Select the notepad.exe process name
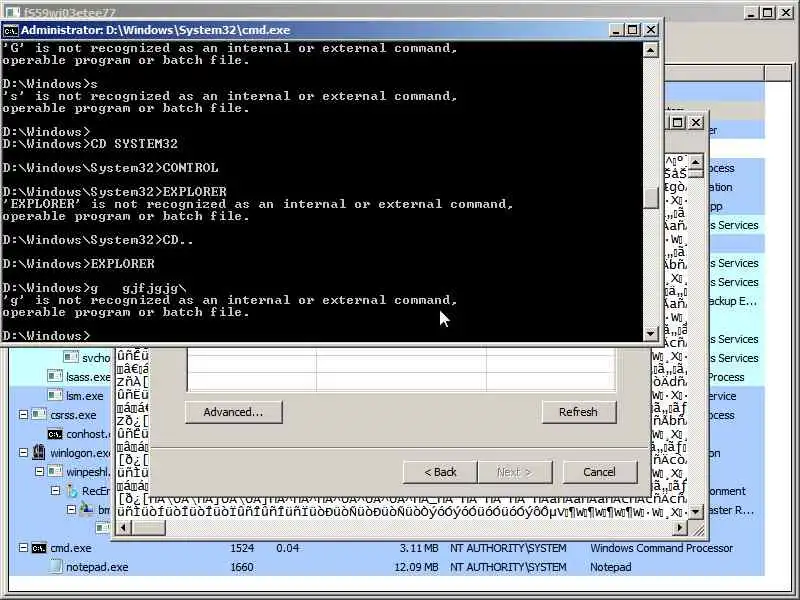This screenshot has height=600, width=800. pyautogui.click(x=97, y=567)
